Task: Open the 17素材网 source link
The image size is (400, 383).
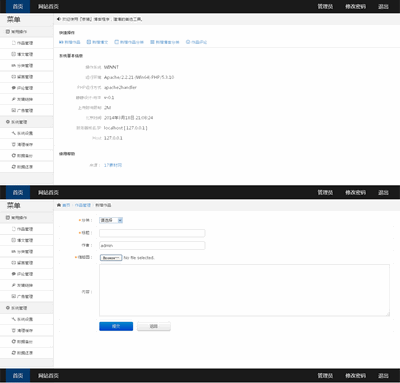Action: point(113,165)
